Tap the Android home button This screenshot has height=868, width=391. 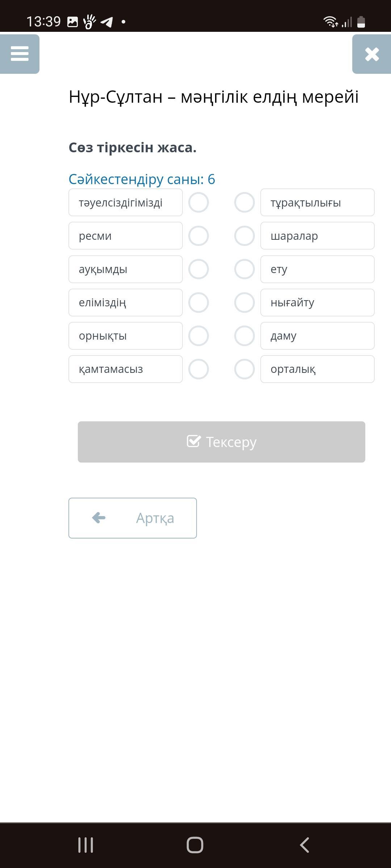point(195,845)
